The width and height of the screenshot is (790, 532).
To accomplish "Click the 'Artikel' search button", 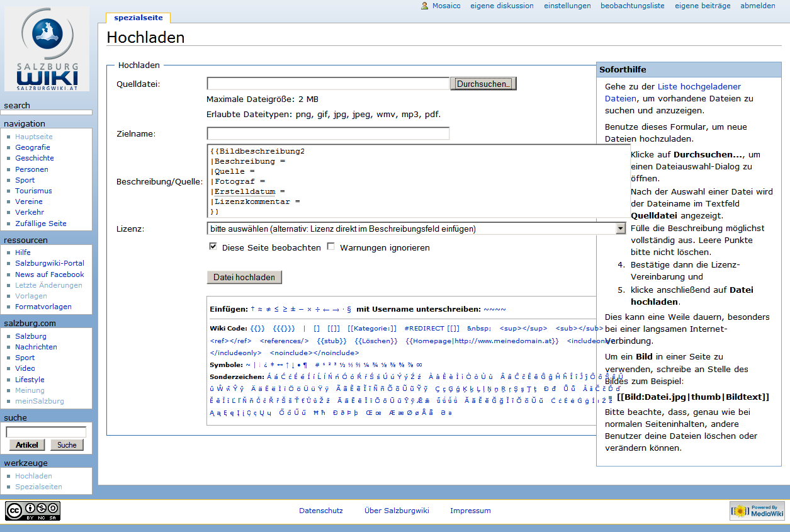I will (26, 445).
